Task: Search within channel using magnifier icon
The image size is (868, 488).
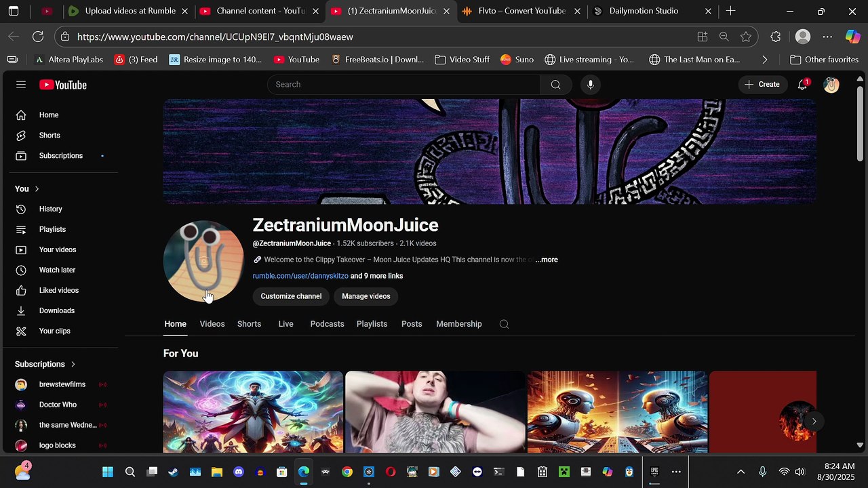Action: (504, 324)
